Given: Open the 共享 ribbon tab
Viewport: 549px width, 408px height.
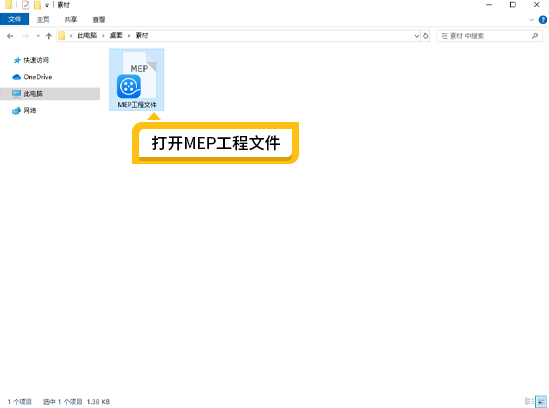Looking at the screenshot, I should pos(71,20).
